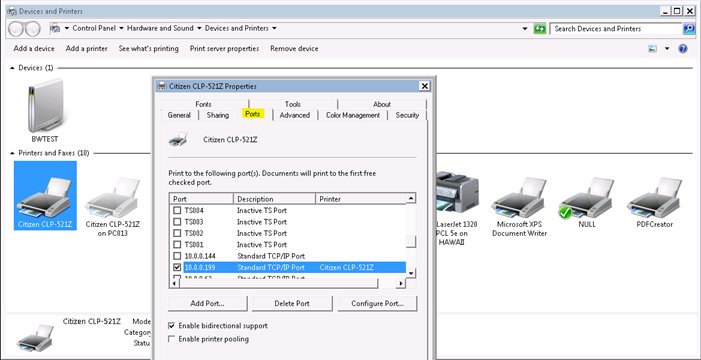
Task: Collapse the Printers and Faxes (10) group
Action: [x=12, y=153]
